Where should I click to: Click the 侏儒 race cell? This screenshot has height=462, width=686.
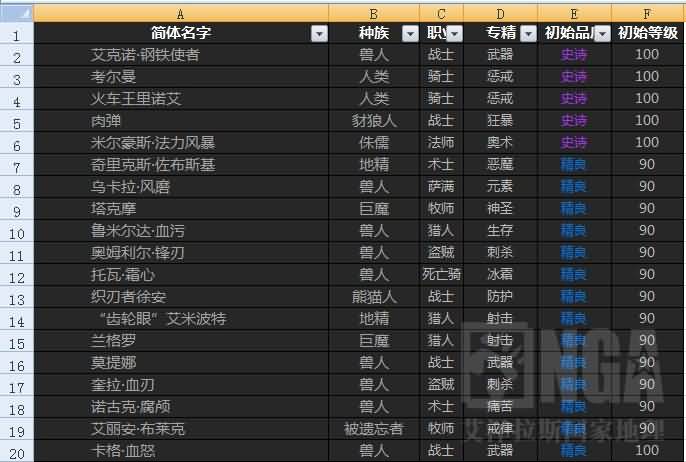[374, 143]
